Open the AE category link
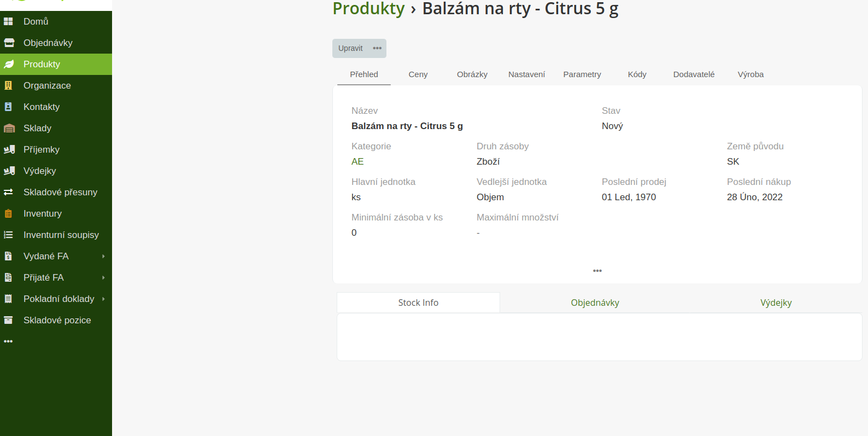 pos(357,161)
